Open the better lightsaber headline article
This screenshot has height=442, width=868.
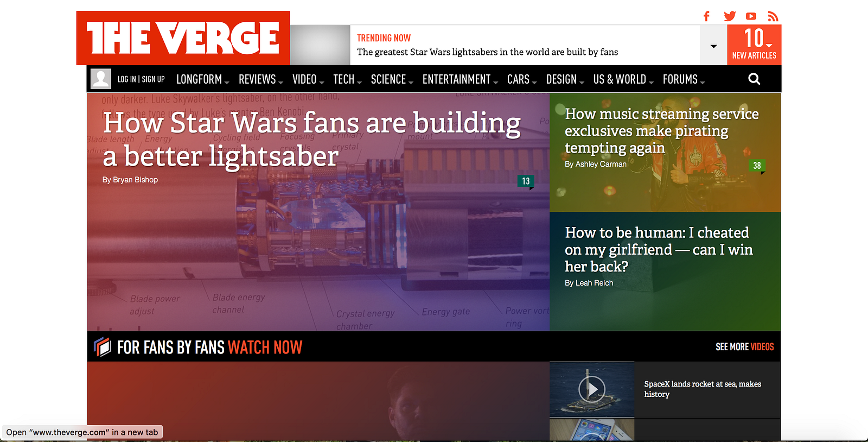tap(312, 140)
